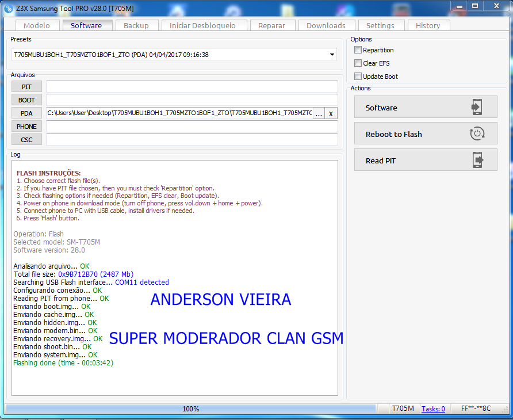Click the PDA file path field
This screenshot has width=513, height=420.
179,113
